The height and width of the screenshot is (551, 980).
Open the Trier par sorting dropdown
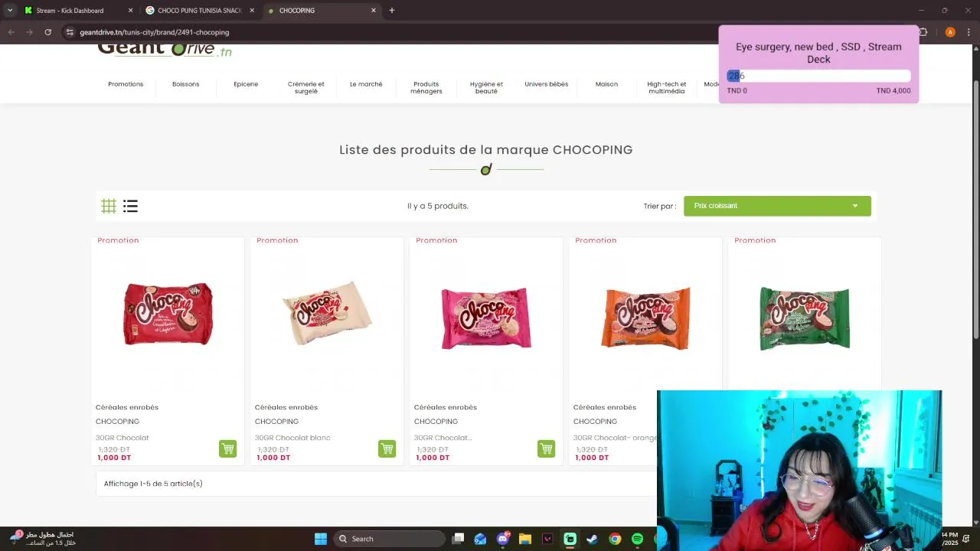(x=777, y=206)
